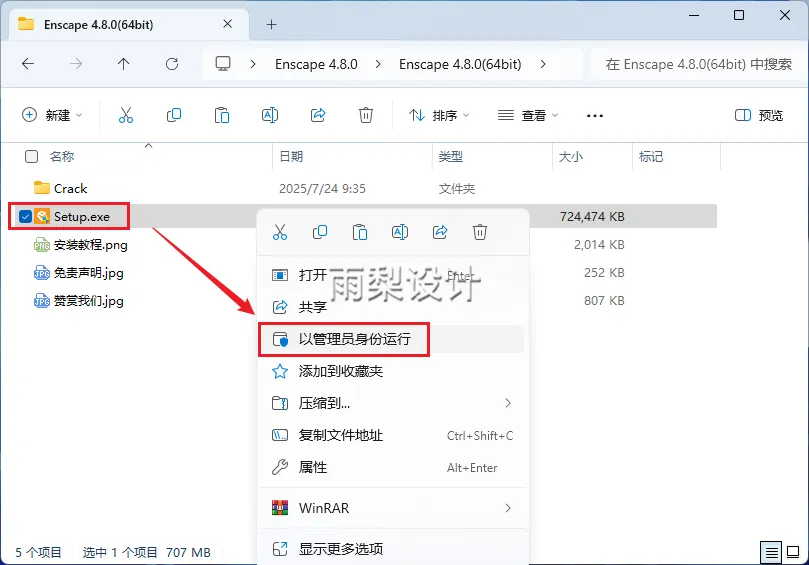Sort by the 名称 column header
This screenshot has height=565, width=809.
pos(62,156)
